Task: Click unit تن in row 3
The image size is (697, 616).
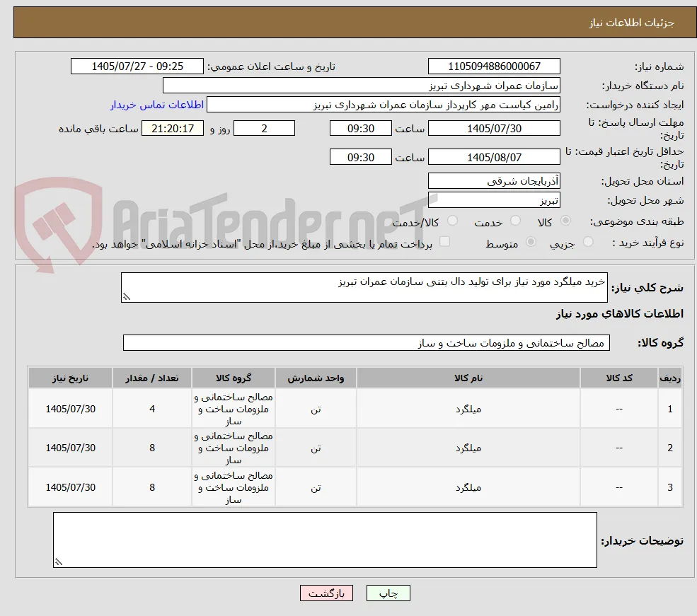Action: click(316, 488)
